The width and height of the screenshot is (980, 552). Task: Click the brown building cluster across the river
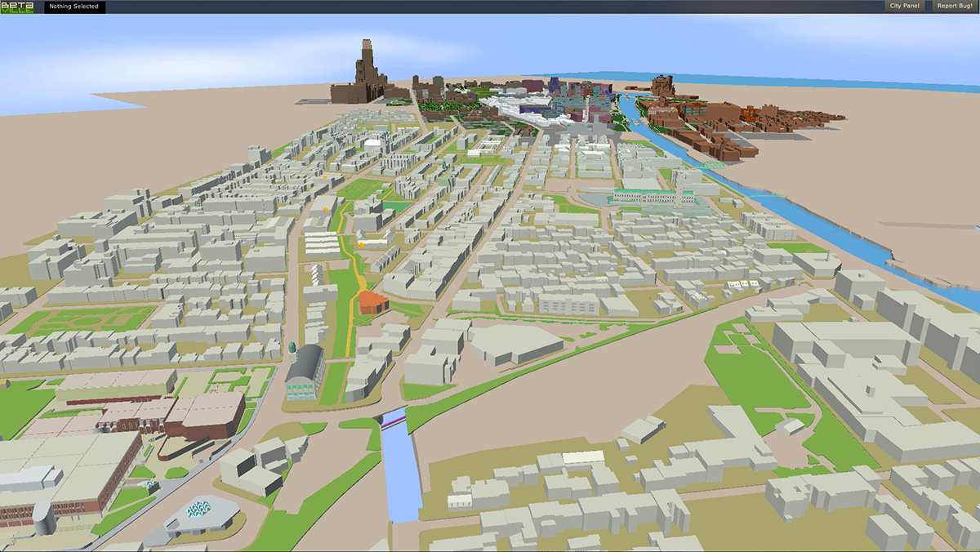click(x=735, y=127)
